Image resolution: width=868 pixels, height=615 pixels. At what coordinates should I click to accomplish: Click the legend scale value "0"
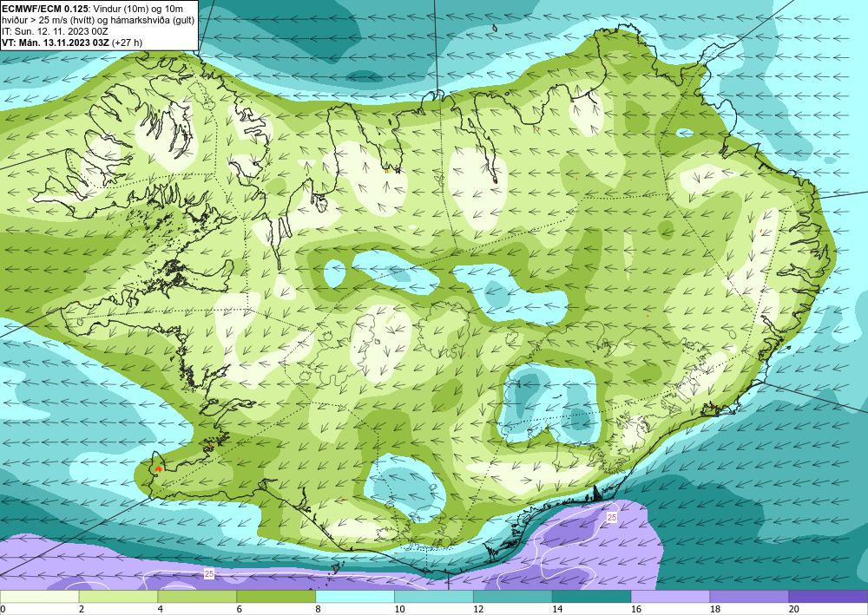[x=3, y=610]
